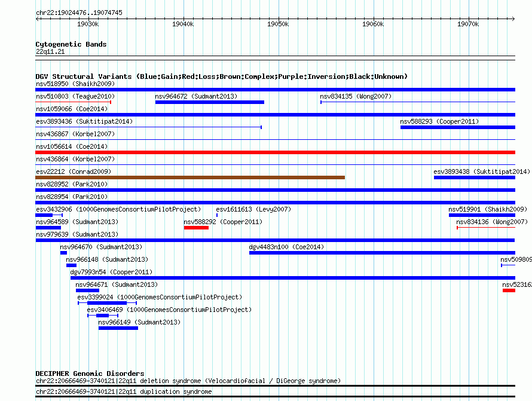Click the nsv588292 (Cooper2011) label
The height and width of the screenshot is (401, 532).
pos(223,222)
